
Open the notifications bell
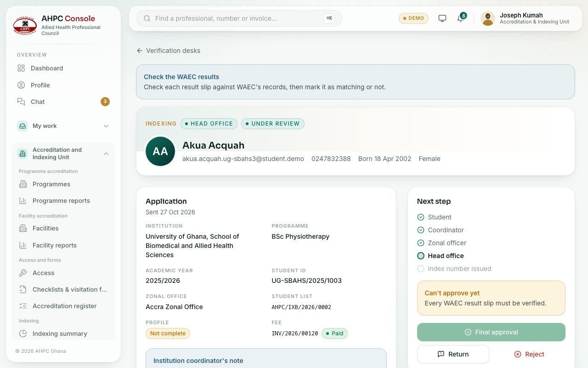[x=460, y=18]
